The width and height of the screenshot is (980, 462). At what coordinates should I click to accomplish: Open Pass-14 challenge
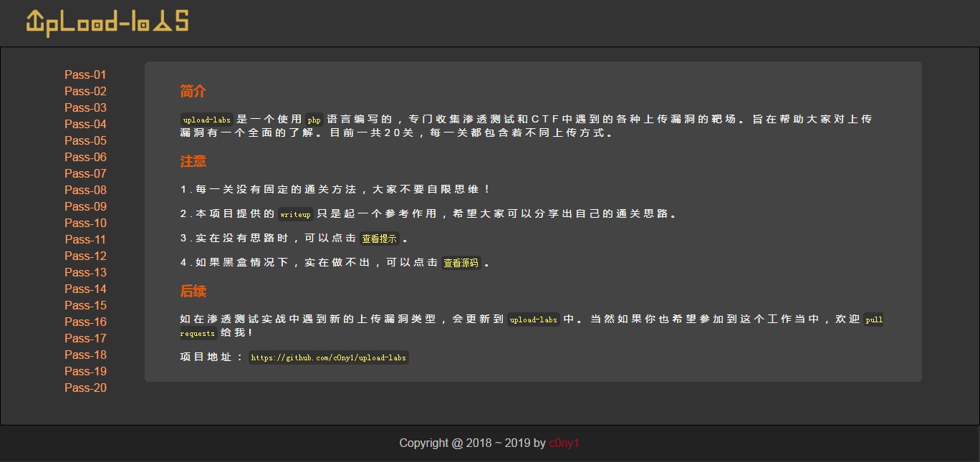tap(85, 289)
